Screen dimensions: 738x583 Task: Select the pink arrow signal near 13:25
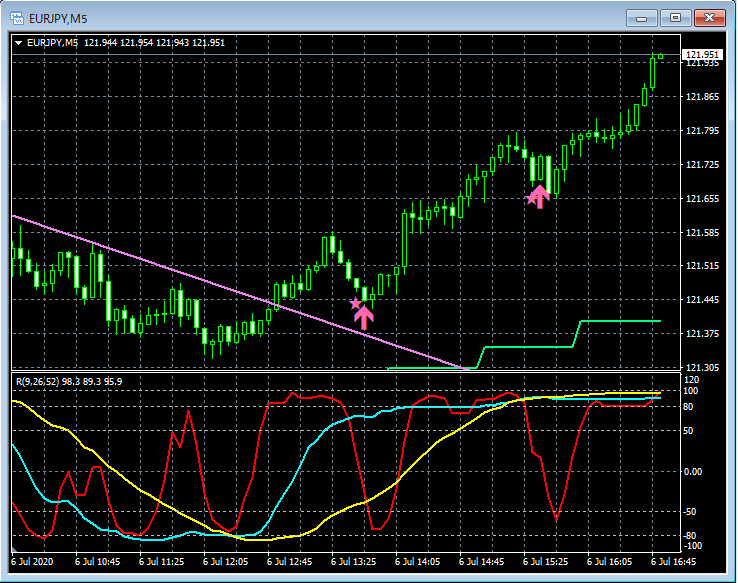tap(364, 318)
